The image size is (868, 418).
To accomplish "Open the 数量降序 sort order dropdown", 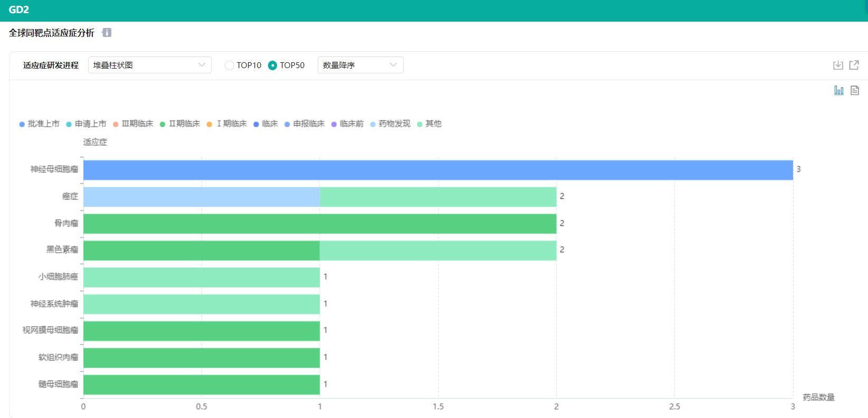I will point(360,65).
